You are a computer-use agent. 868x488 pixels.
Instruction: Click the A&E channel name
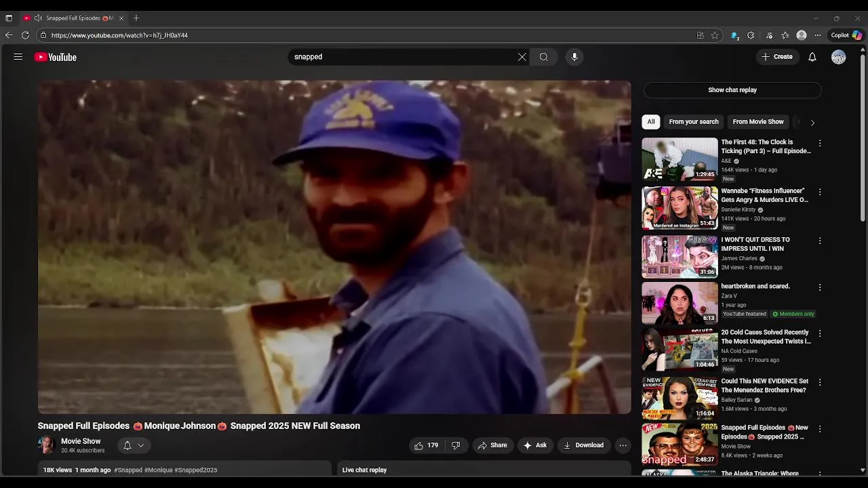click(726, 161)
